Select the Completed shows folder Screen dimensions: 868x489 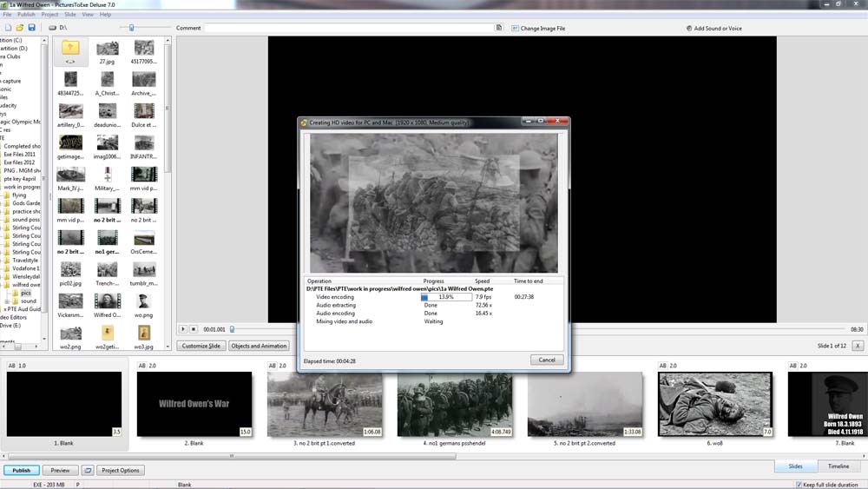point(21,146)
